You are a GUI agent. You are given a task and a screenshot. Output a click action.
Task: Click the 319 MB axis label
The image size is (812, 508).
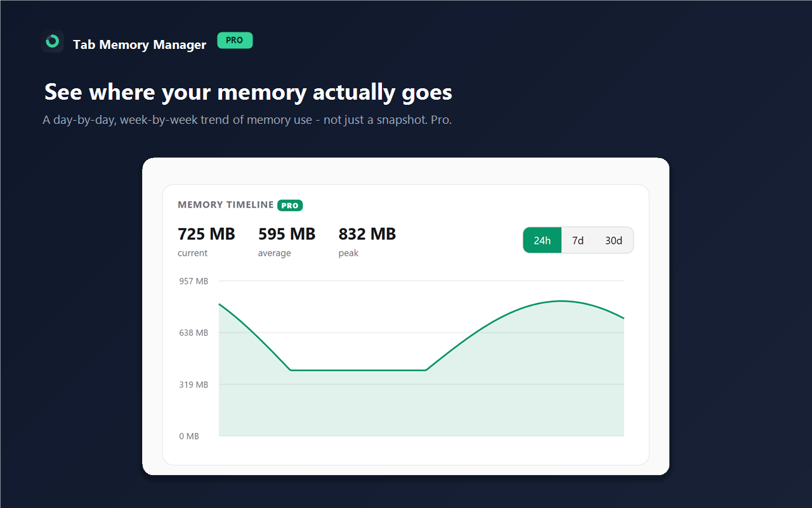click(193, 385)
